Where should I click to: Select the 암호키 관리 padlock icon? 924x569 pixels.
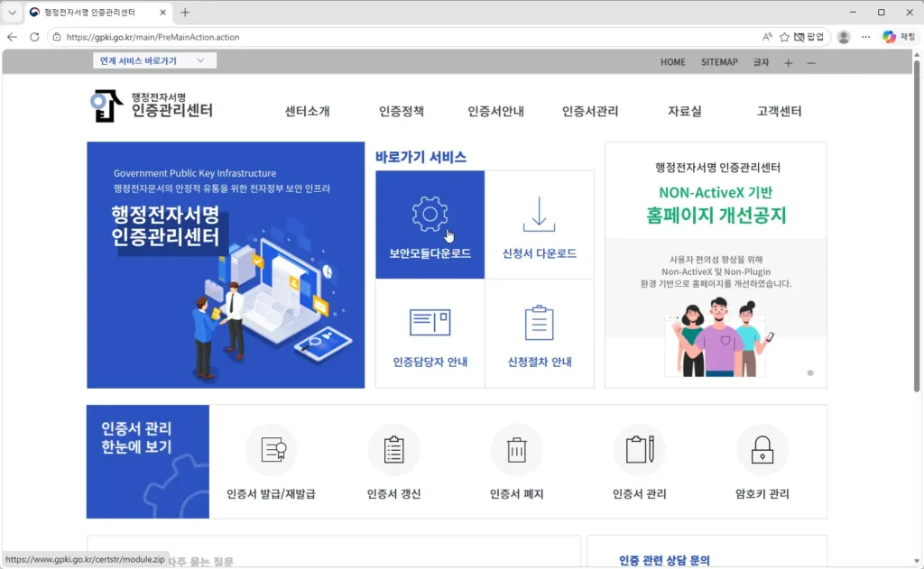762,450
